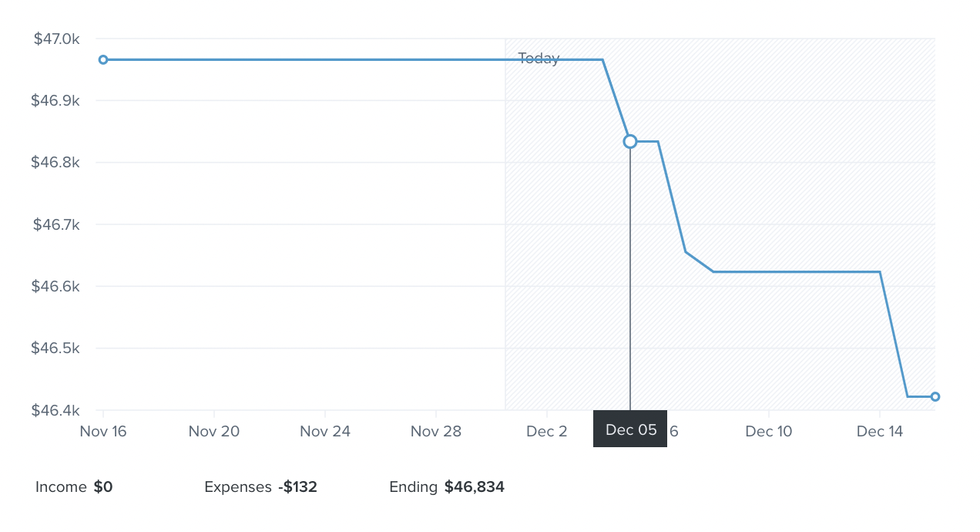Select the Nov 24 date label
Image resolution: width=980 pixels, height=532 pixels.
tap(325, 431)
